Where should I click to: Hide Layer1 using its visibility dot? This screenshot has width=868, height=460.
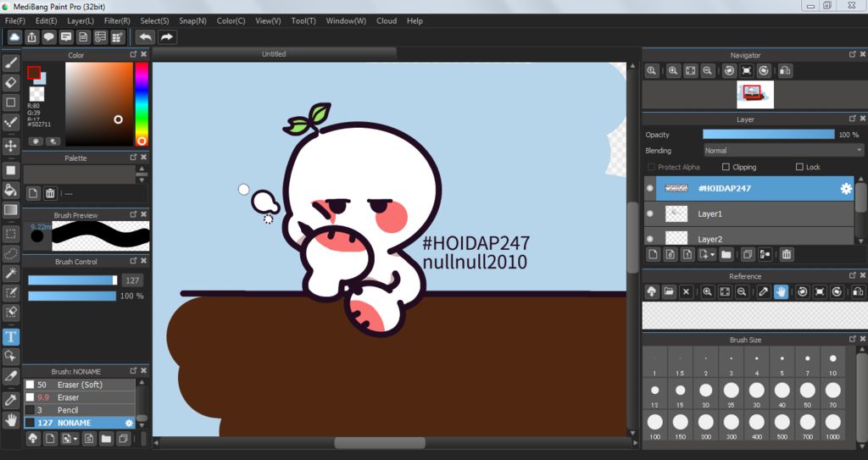650,214
